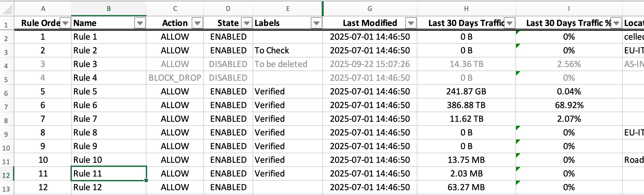Select column H header
This screenshot has height=195, width=644.
pyautogui.click(x=466, y=9)
